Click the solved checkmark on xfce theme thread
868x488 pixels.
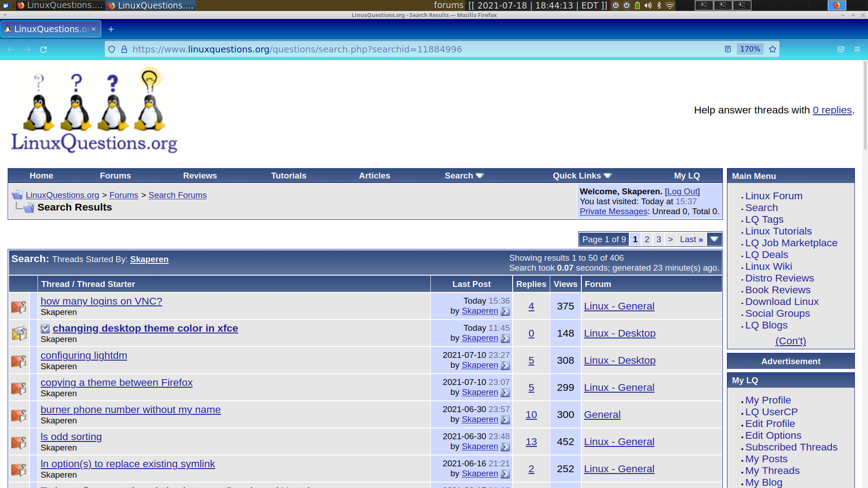pyautogui.click(x=45, y=328)
